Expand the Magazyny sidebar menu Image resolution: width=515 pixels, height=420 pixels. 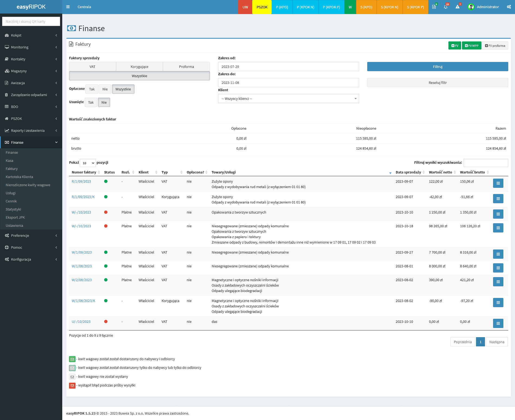pos(31,71)
